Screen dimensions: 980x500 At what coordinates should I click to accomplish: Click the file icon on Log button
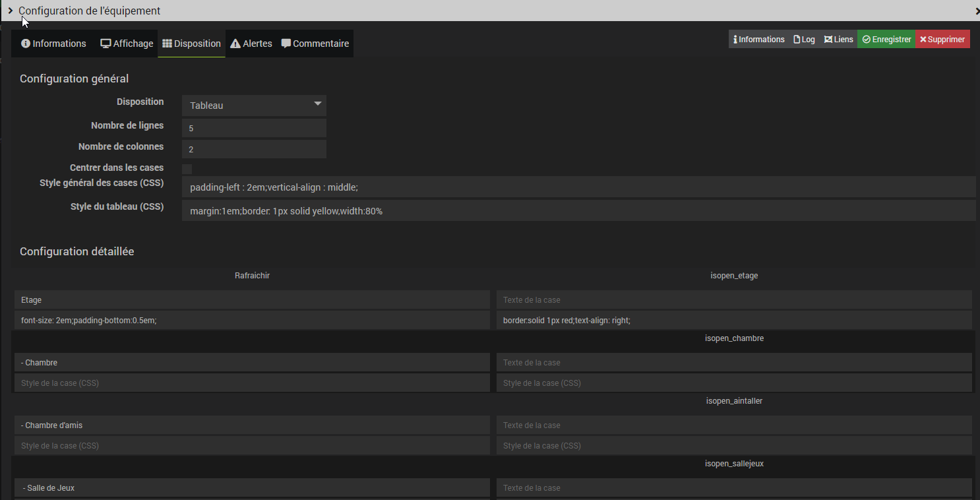797,40
